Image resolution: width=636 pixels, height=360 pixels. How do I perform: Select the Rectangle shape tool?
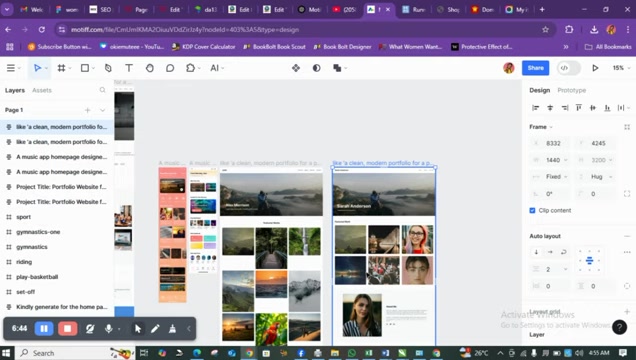85,68
